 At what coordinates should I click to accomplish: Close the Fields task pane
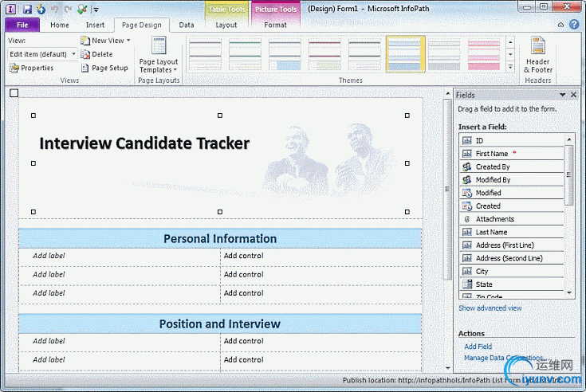point(574,95)
